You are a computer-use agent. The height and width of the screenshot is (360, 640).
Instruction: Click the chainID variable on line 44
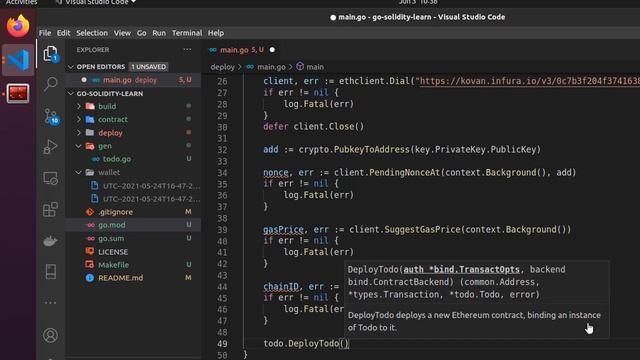[x=281, y=287]
